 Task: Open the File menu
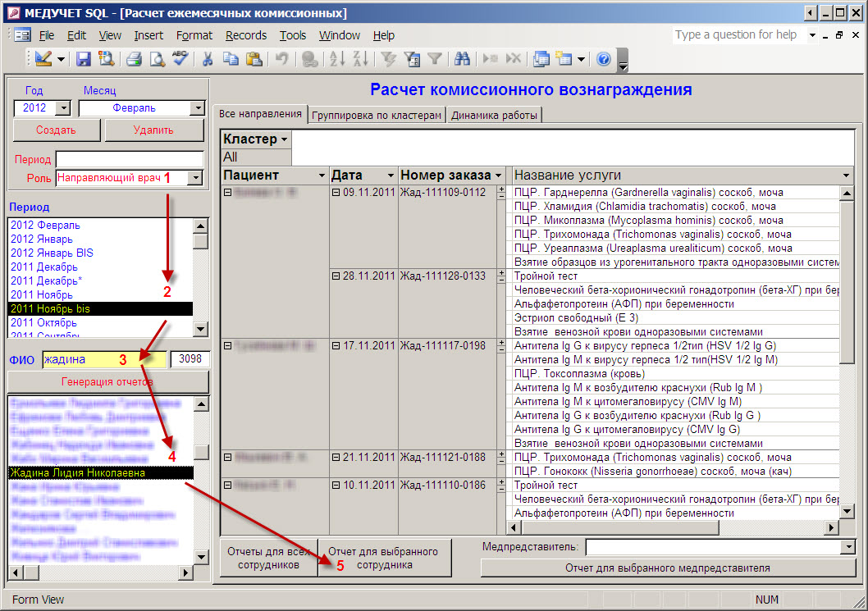[47, 35]
